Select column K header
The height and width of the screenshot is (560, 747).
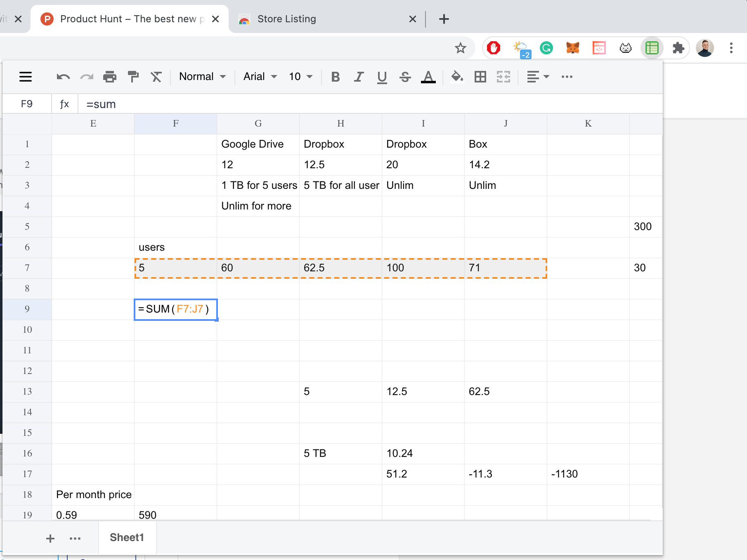pyautogui.click(x=589, y=124)
